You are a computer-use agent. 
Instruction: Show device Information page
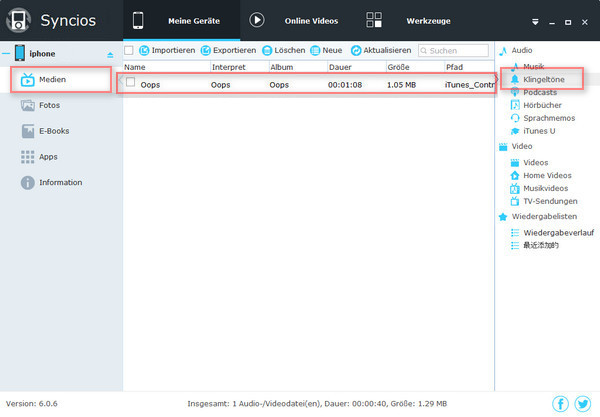[x=59, y=182]
